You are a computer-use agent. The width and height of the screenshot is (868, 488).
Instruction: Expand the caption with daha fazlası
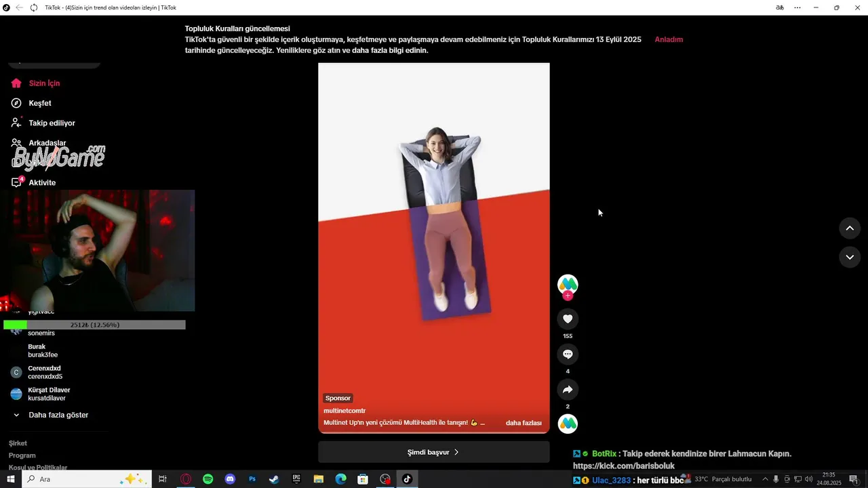point(524,423)
